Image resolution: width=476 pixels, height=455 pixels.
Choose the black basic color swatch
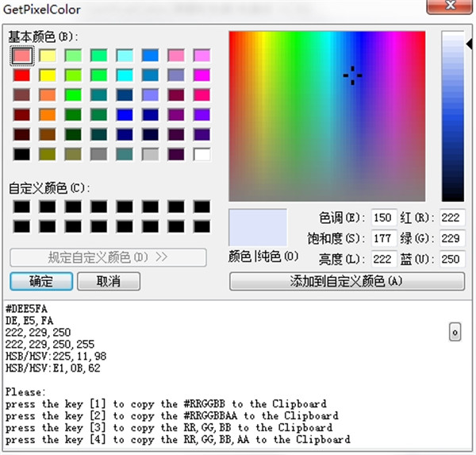point(21,154)
